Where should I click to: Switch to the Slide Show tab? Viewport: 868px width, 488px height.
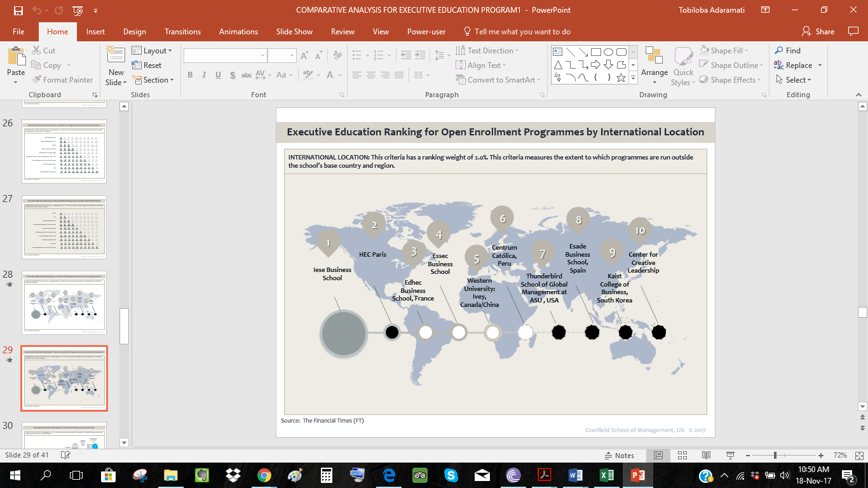(x=294, y=32)
